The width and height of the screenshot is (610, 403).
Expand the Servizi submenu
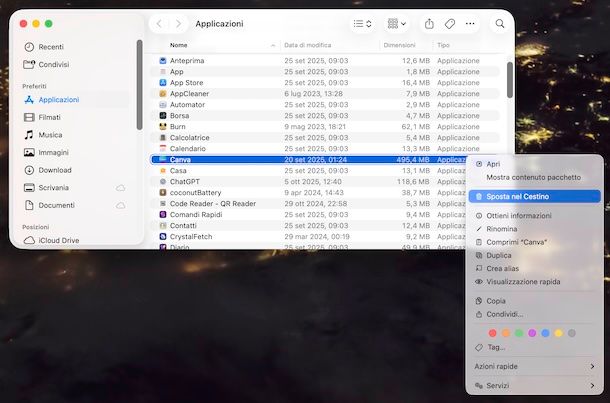pos(535,385)
